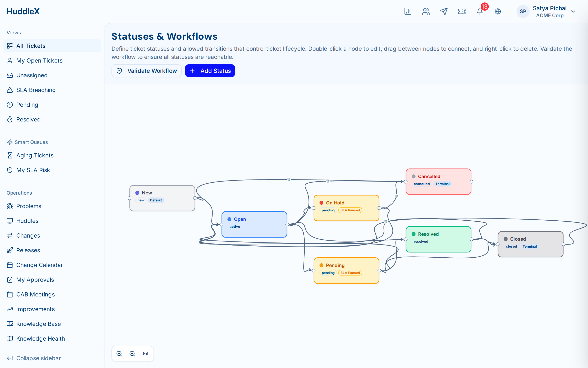The height and width of the screenshot is (368, 588).
Task: Open the Unassigned view
Action: point(52,75)
